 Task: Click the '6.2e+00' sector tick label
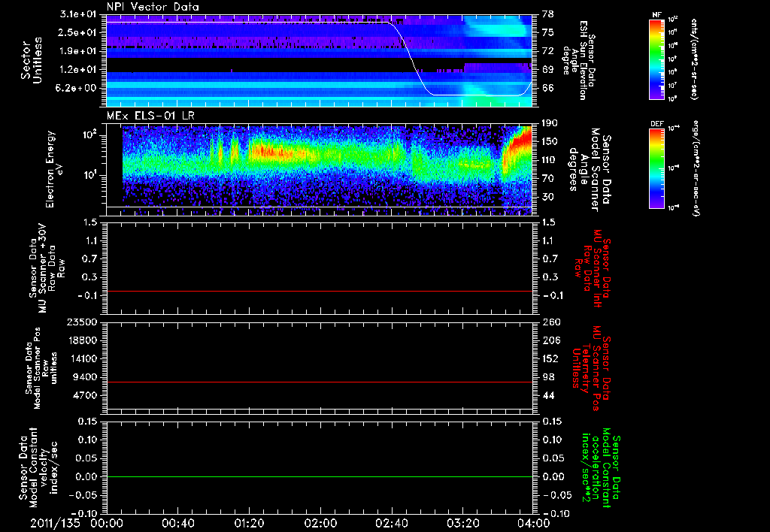[77, 89]
